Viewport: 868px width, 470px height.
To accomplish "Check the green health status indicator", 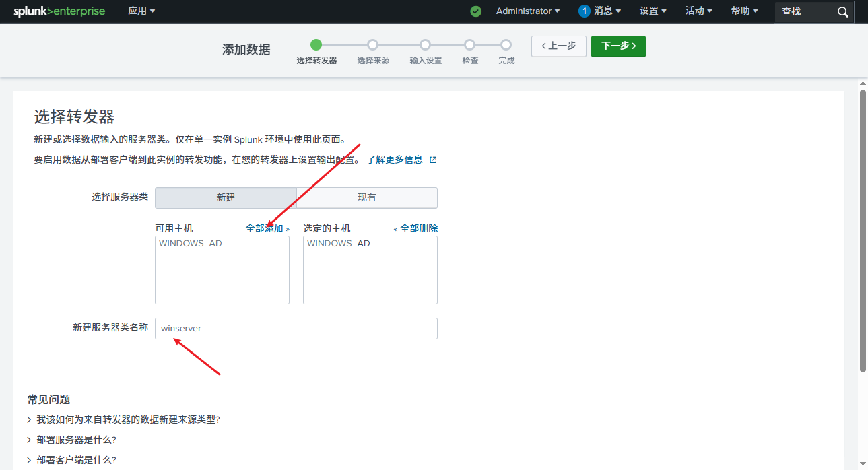I will [475, 11].
